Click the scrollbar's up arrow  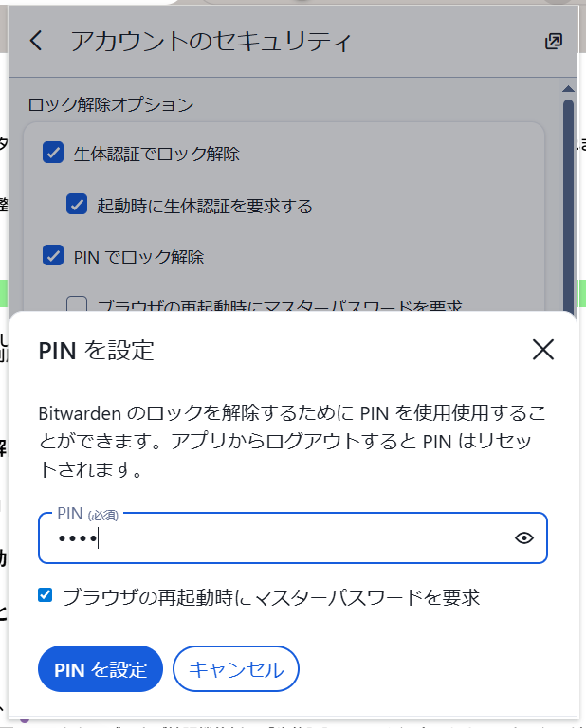(568, 90)
